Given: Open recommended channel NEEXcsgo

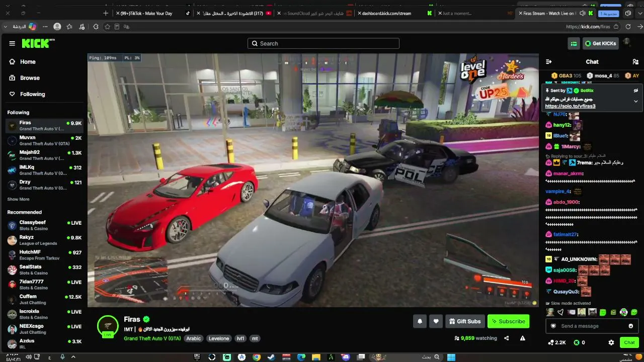Looking at the screenshot, I should (x=44, y=329).
